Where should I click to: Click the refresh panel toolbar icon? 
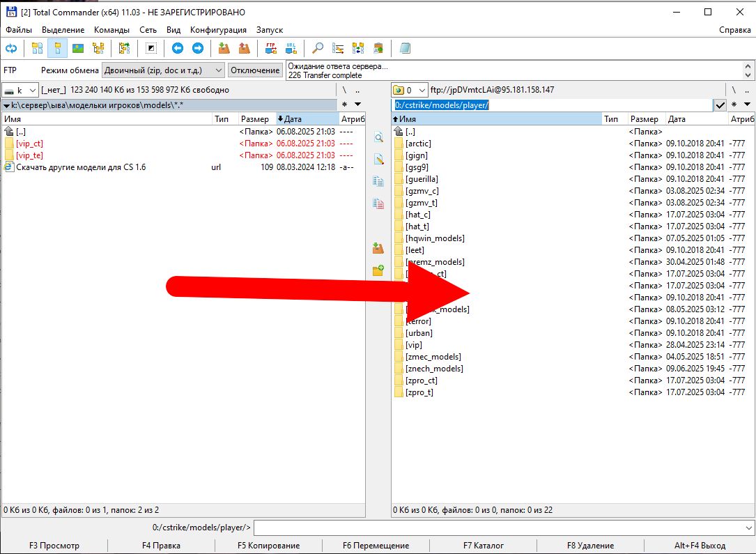[11, 48]
